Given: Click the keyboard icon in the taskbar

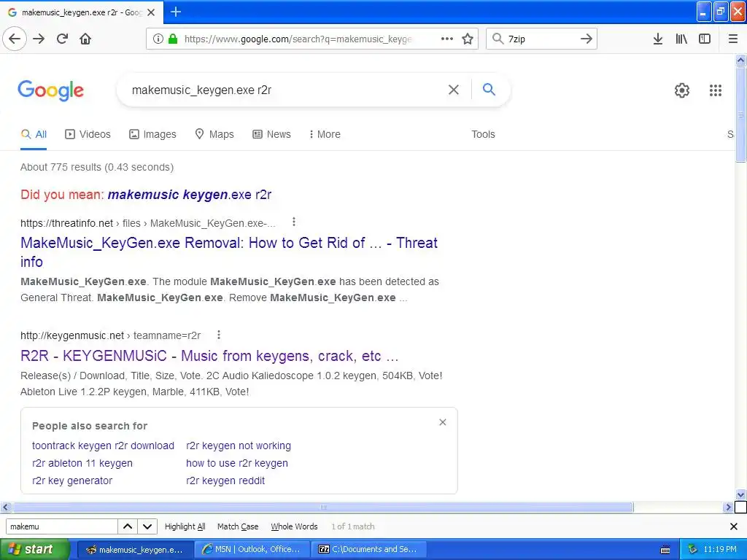Looking at the screenshot, I should (665, 550).
